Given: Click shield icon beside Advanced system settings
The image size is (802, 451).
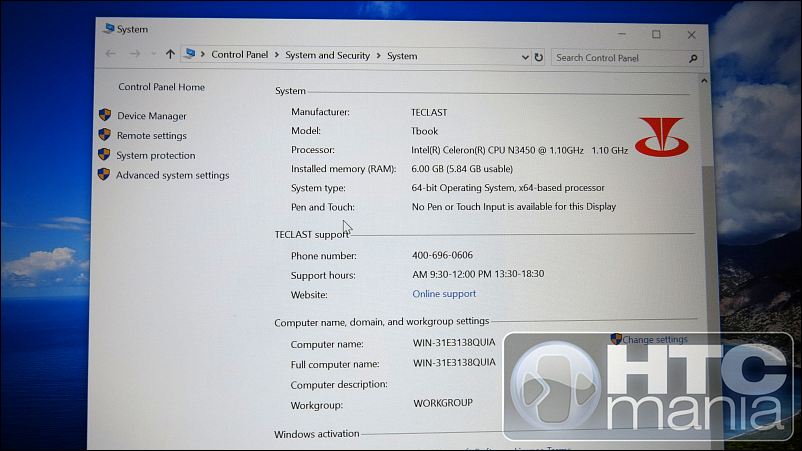Looking at the screenshot, I should point(103,174).
